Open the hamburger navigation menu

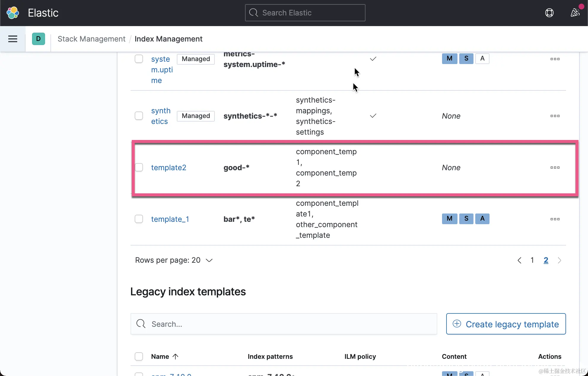pos(12,39)
